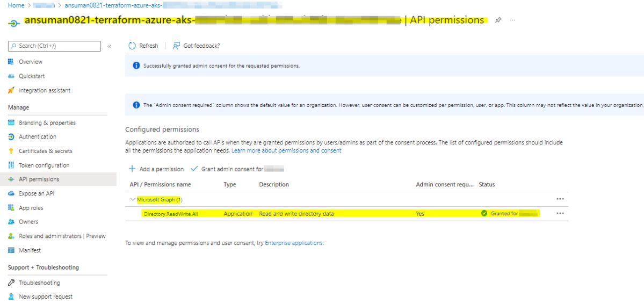Click the Manifest icon
This screenshot has height=304, width=644.
[11, 250]
